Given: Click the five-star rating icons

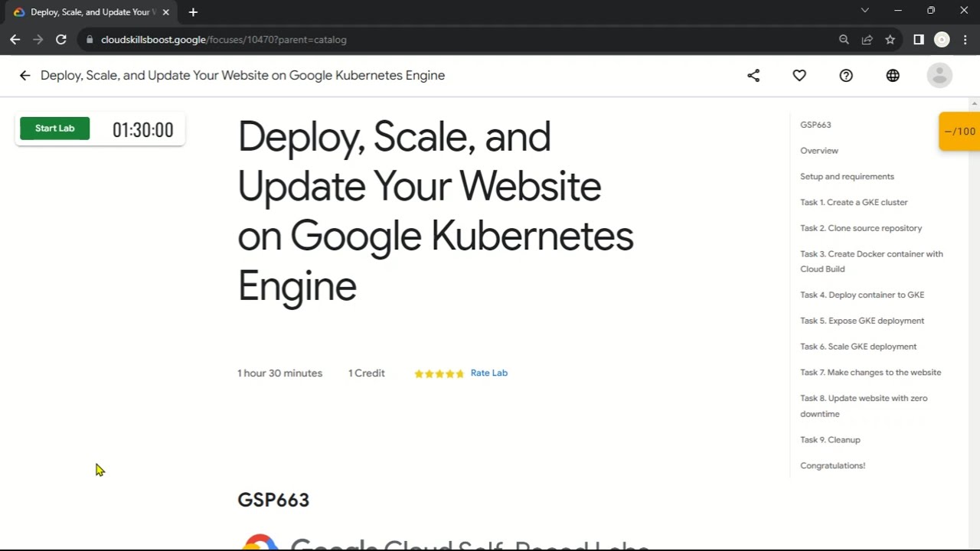Looking at the screenshot, I should 439,373.
